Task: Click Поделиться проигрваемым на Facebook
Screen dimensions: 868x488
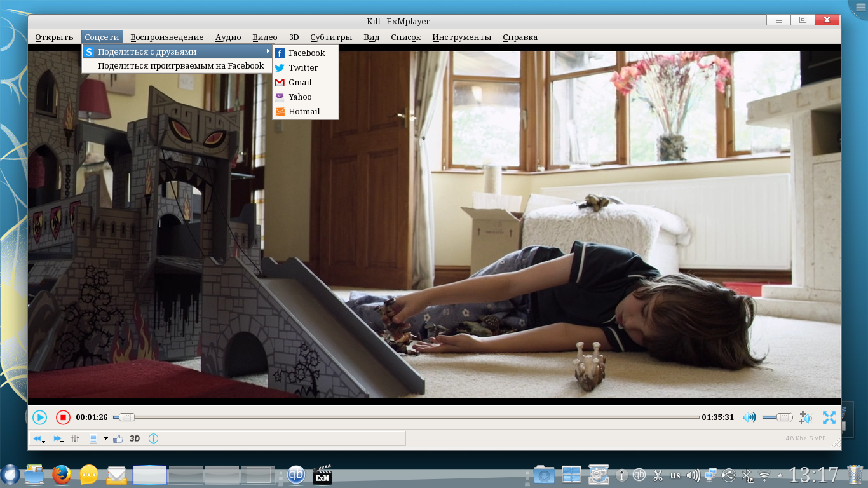Action: [180, 66]
